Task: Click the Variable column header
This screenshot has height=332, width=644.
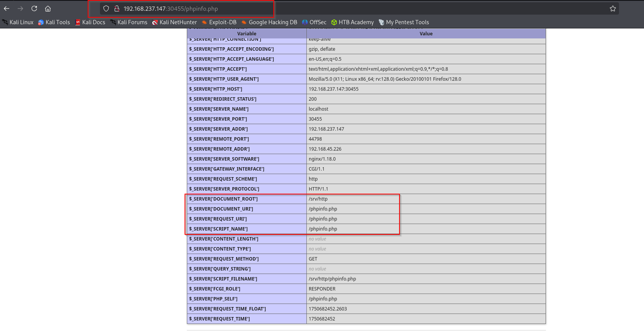Action: pos(247,33)
